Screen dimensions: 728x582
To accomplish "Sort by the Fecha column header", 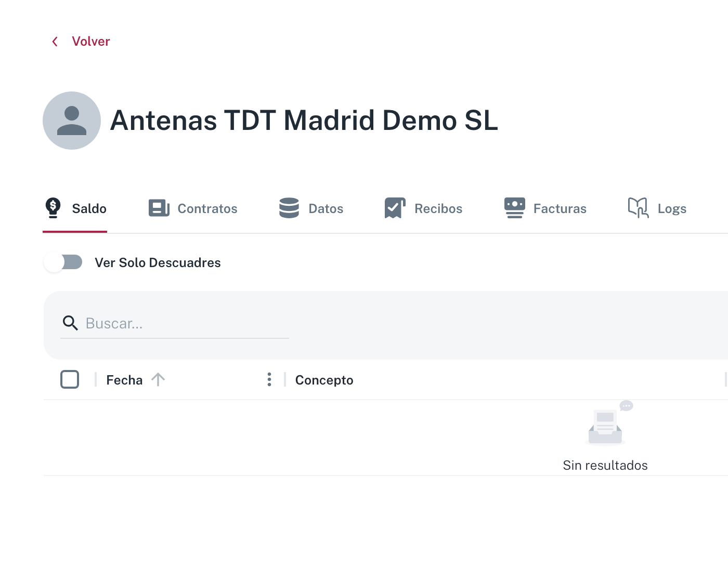I will [124, 380].
